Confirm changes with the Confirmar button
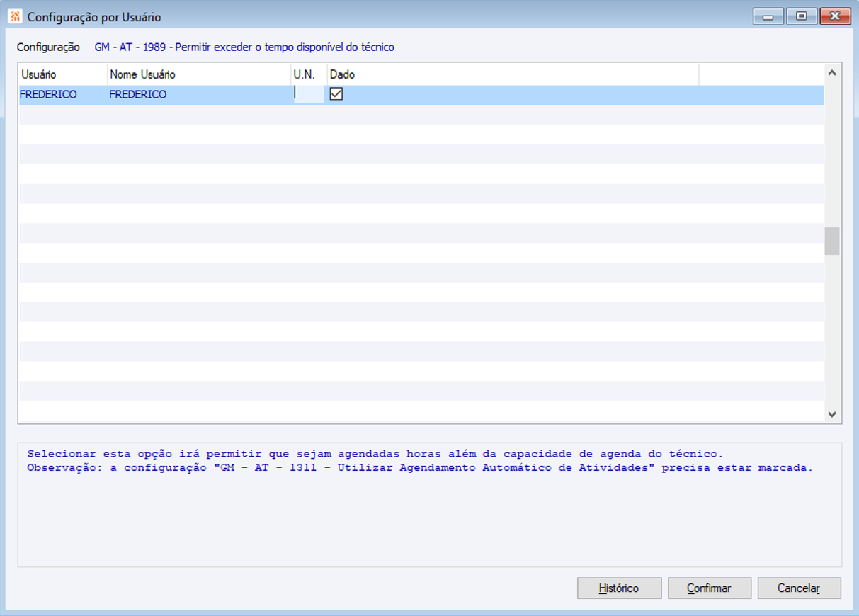 coord(709,588)
